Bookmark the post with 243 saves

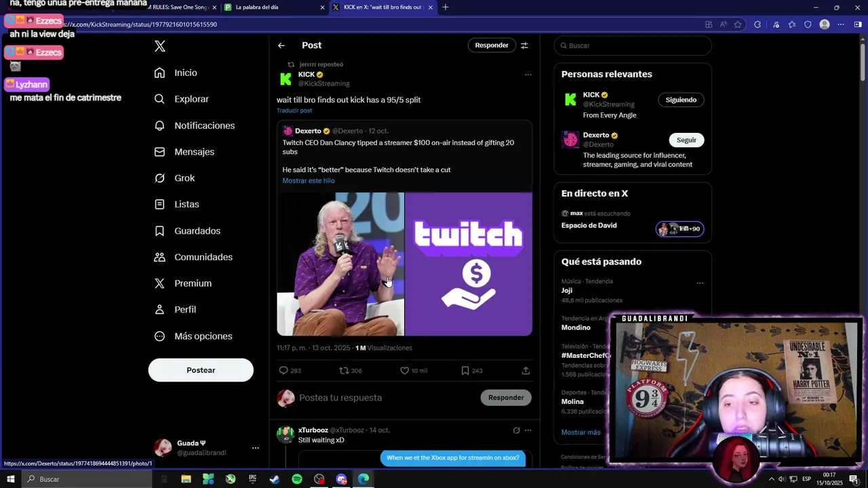[x=465, y=371]
